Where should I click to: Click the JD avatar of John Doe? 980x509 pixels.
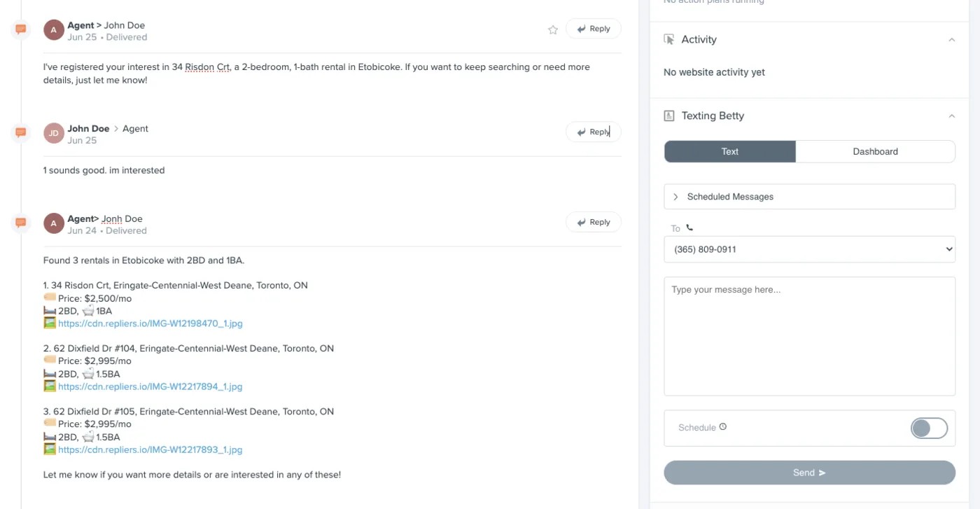(x=54, y=133)
